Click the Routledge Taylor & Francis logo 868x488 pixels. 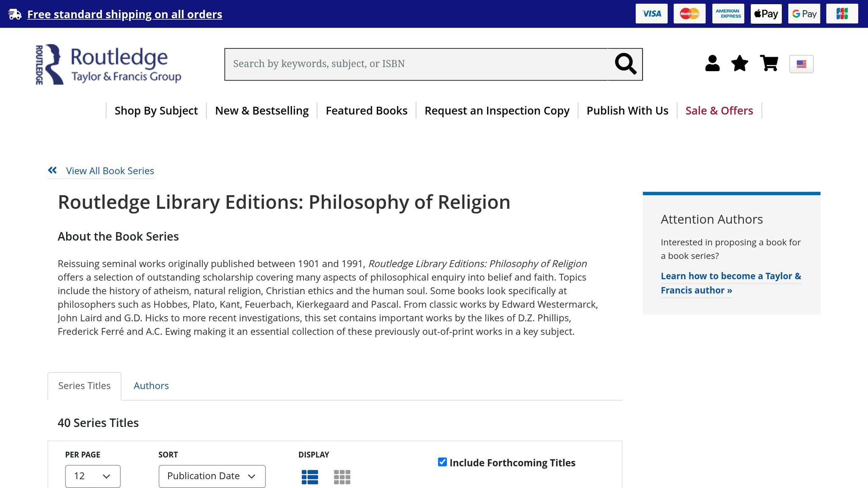pos(108,64)
